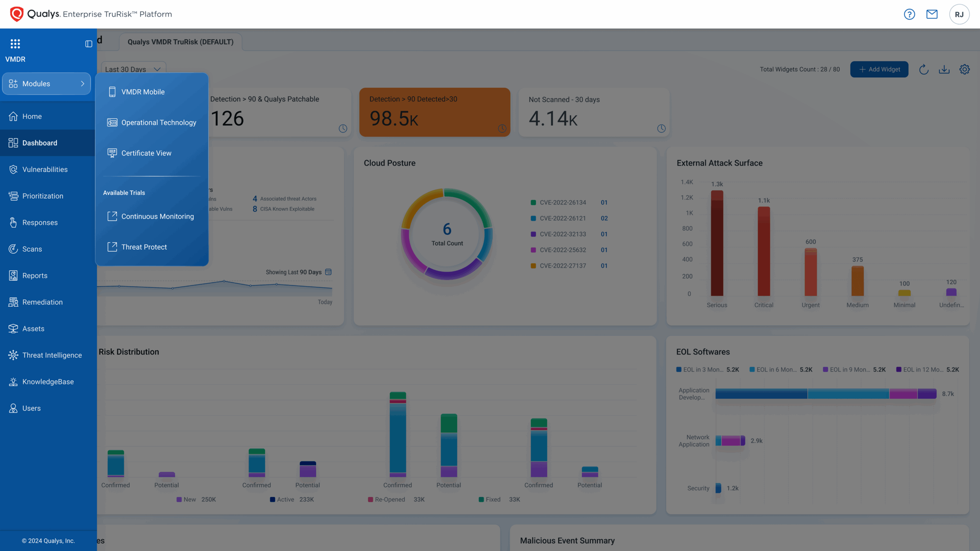This screenshot has height=551, width=980.
Task: Open the Last 30 Days dropdown
Action: pos(133,69)
